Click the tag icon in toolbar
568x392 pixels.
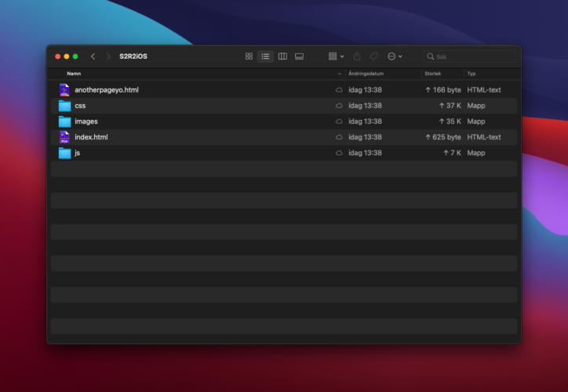click(373, 56)
